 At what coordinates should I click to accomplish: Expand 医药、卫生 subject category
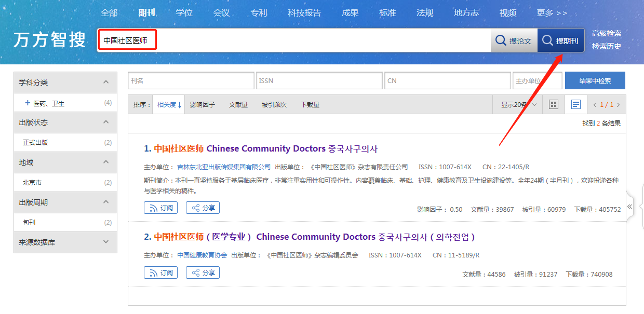[28, 103]
